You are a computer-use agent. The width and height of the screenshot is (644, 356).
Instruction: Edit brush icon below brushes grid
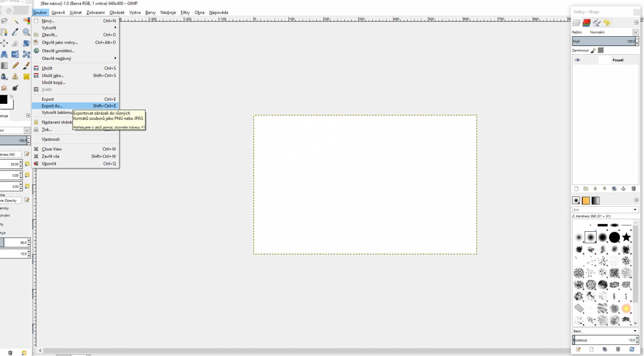pos(578,349)
